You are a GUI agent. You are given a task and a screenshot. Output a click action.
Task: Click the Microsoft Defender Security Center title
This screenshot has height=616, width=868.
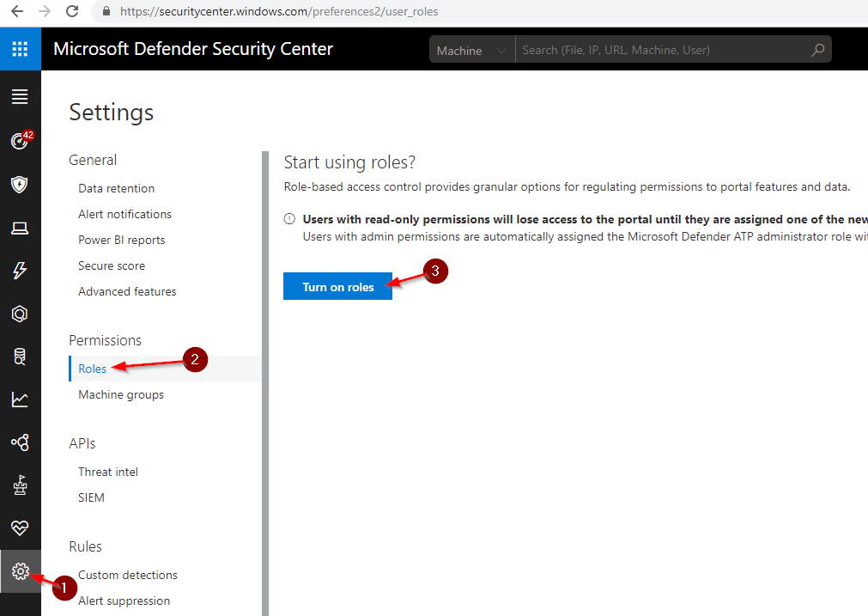click(x=193, y=49)
